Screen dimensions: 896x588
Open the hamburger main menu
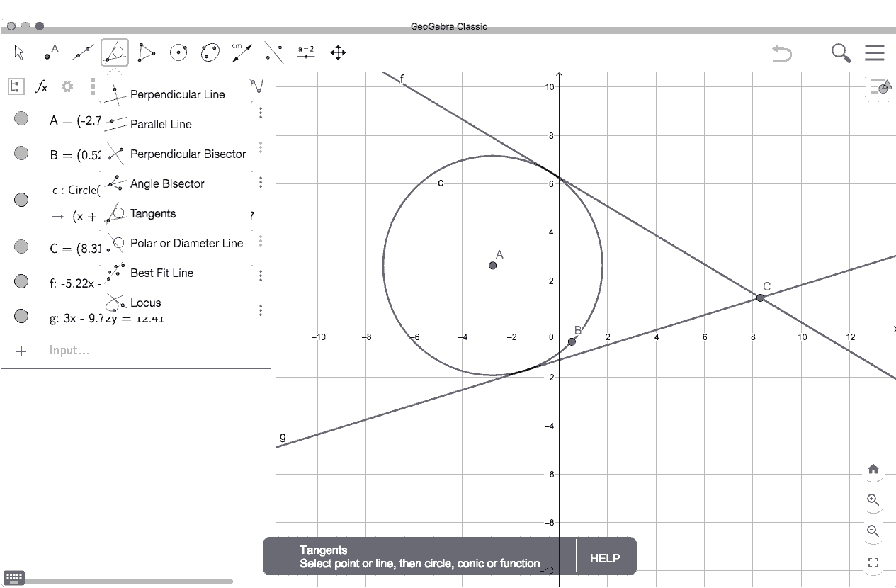pos(874,52)
